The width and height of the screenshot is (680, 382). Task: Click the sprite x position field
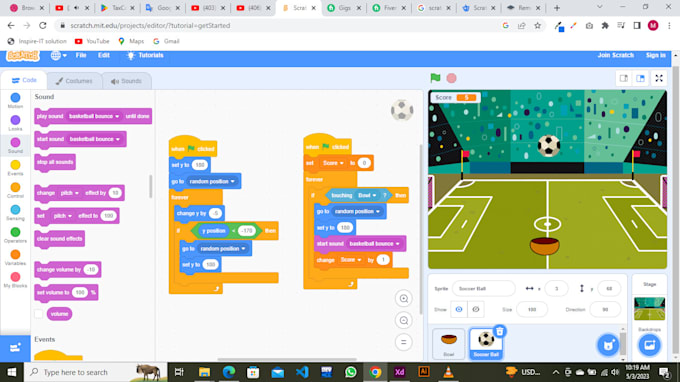[556, 288]
